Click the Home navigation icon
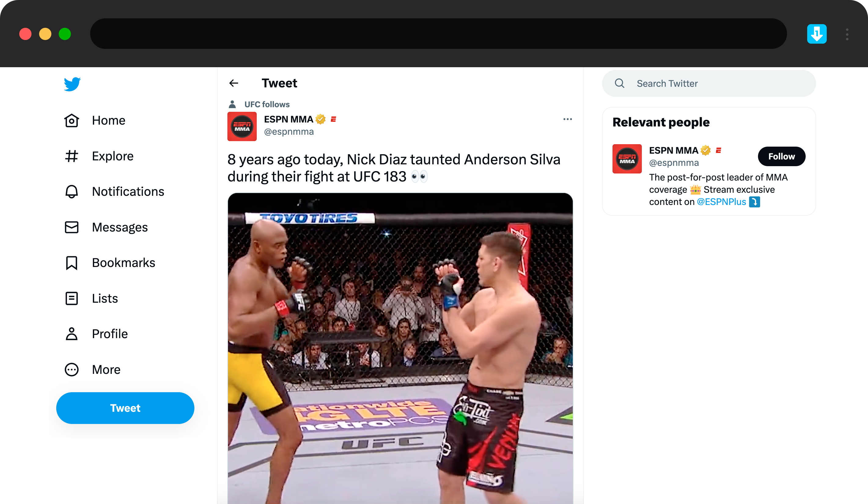The image size is (868, 504). click(x=72, y=120)
